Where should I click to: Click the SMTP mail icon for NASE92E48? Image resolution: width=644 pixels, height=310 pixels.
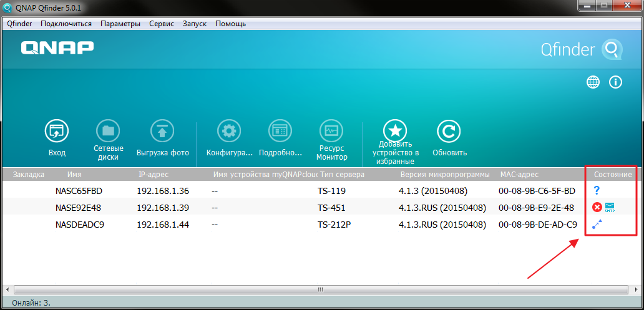(x=610, y=208)
